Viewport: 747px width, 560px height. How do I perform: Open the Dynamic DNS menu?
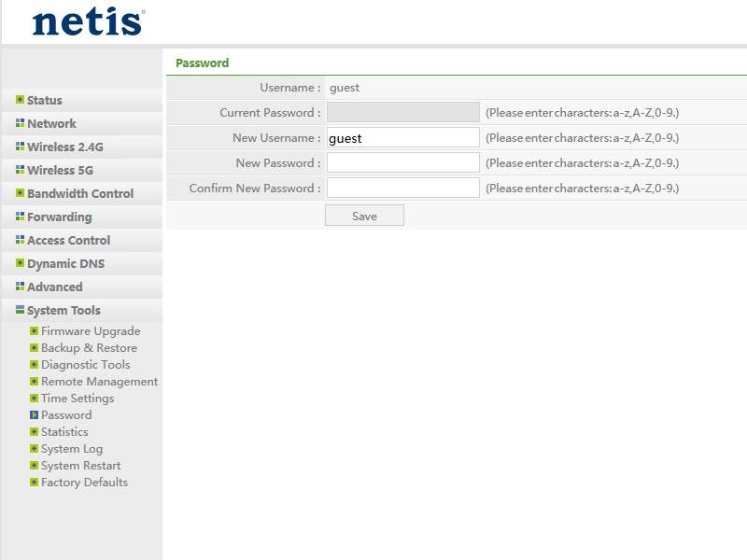[x=65, y=263]
